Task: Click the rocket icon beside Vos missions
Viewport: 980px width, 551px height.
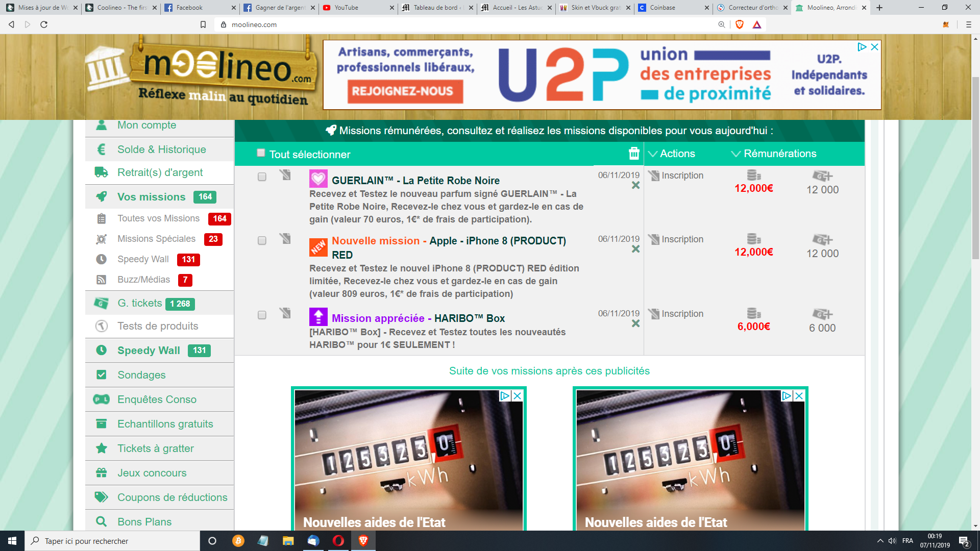Action: tap(102, 196)
